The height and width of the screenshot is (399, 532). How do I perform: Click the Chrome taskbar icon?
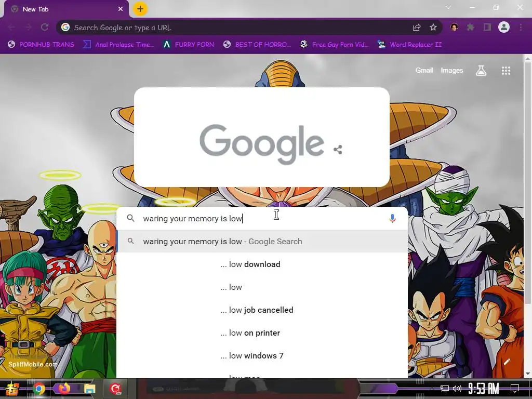coord(39,389)
